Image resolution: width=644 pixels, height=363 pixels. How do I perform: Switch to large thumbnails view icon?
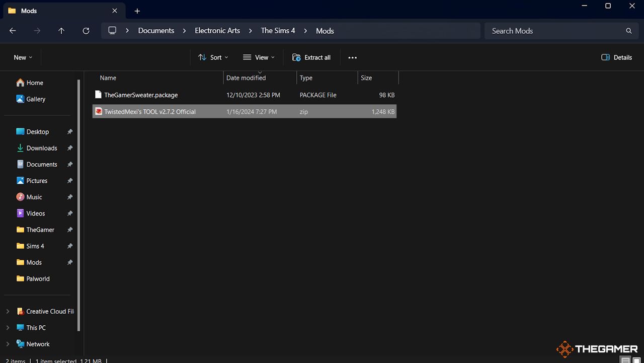[636, 360]
